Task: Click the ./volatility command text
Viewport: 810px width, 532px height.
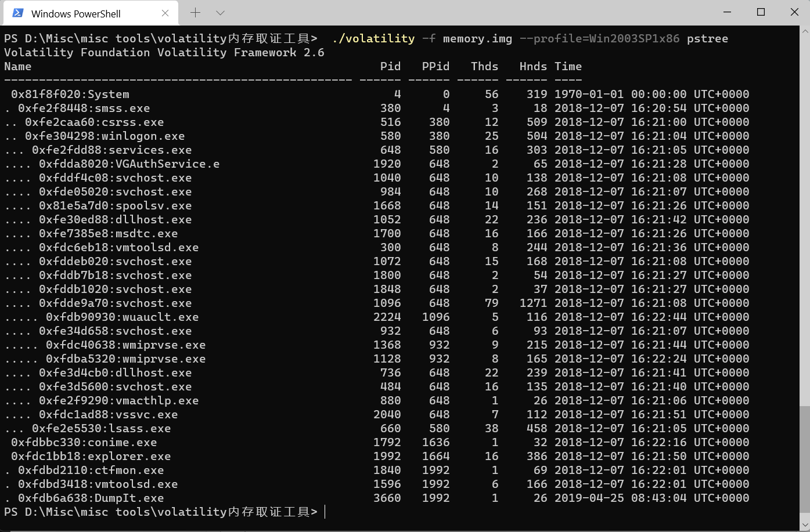Action: 373,38
